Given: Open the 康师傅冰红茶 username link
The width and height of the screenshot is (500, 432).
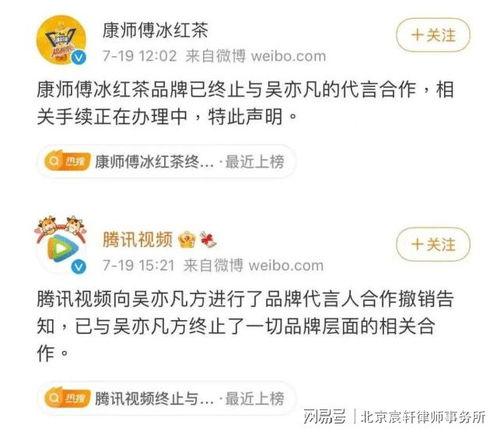Looking at the screenshot, I should point(155,30).
